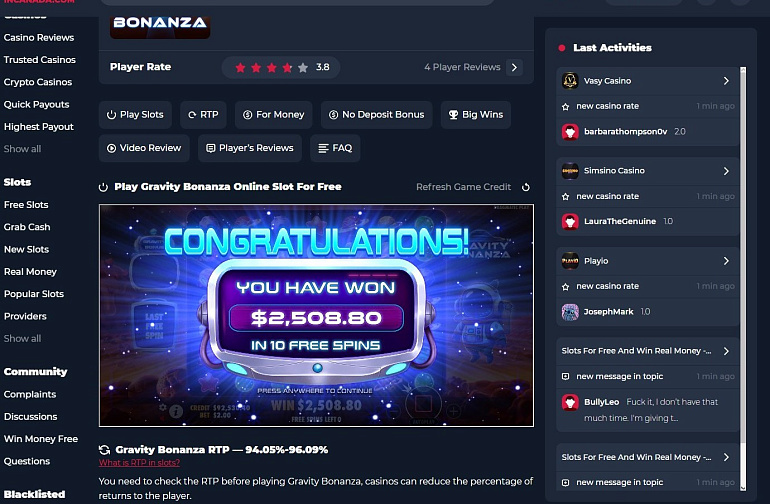Click BullyLeo's avatar icon

click(x=570, y=402)
